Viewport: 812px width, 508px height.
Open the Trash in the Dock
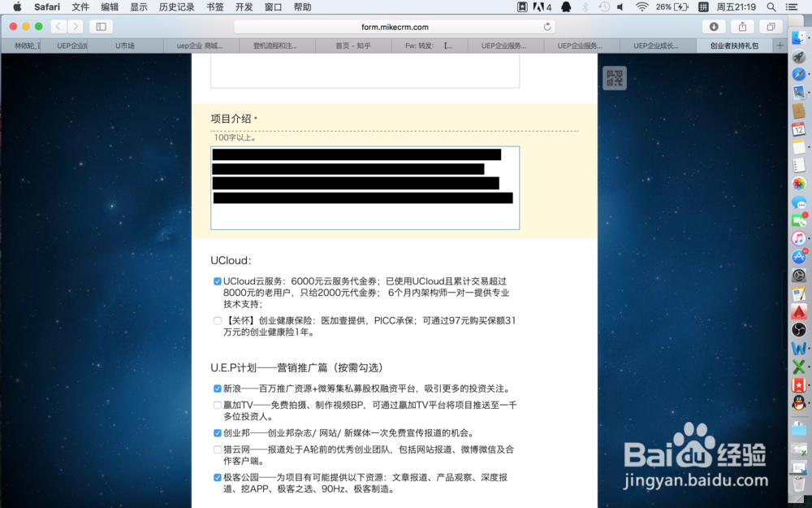[x=798, y=483]
